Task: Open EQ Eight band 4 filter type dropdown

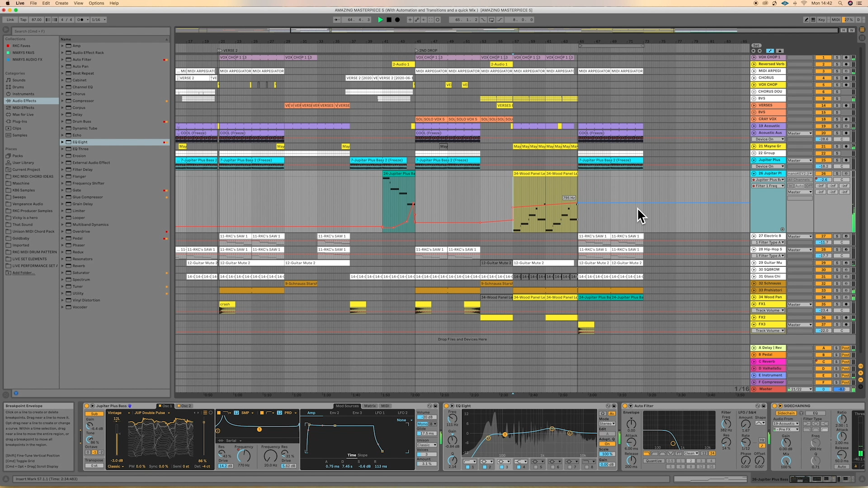Action: [x=520, y=461]
